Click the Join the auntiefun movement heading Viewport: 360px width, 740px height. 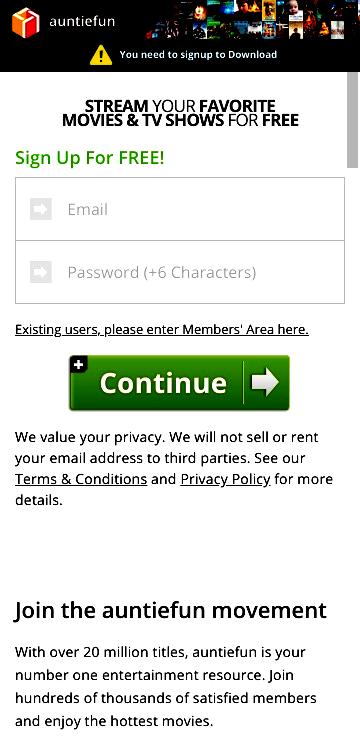(171, 610)
